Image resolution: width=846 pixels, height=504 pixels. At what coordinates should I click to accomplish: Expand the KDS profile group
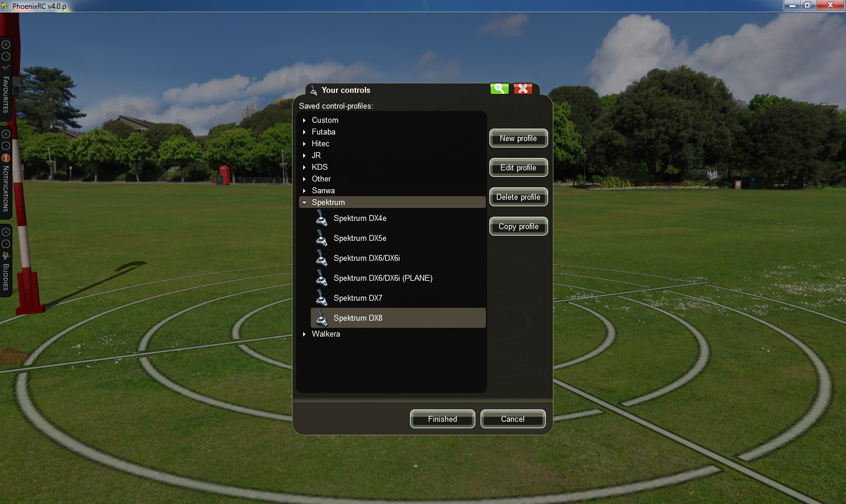304,167
